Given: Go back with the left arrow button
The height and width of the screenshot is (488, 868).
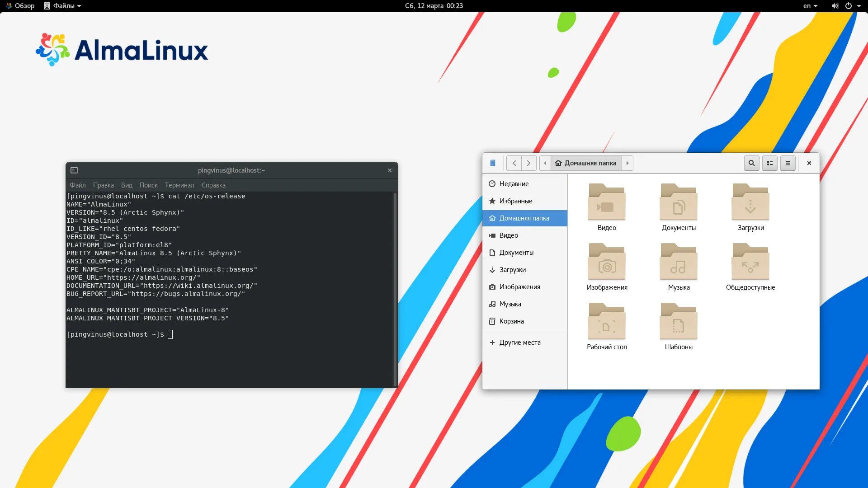Looking at the screenshot, I should click(x=514, y=163).
